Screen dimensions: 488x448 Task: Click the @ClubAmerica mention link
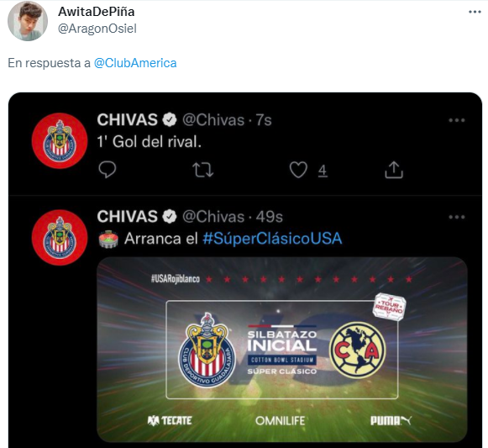135,63
